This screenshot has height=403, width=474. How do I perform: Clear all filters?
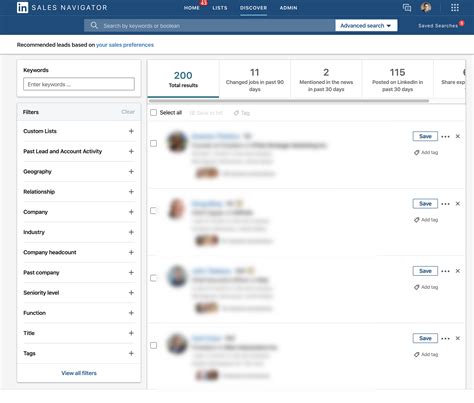pyautogui.click(x=128, y=112)
